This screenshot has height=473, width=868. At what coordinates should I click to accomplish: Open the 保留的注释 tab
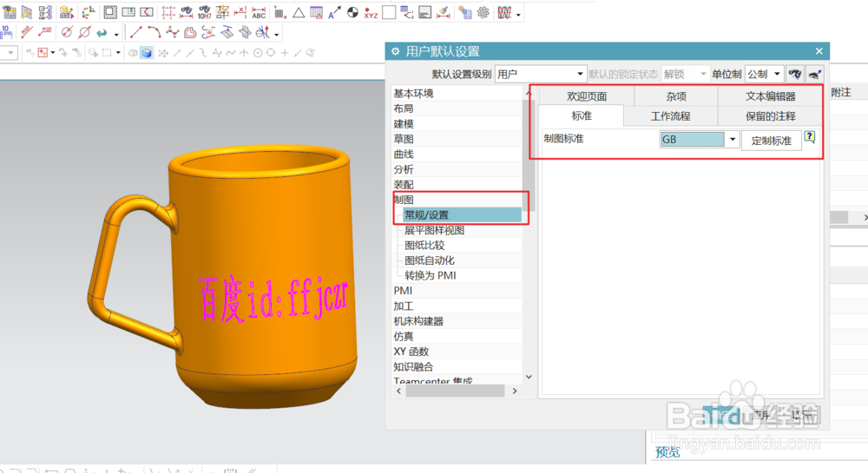(x=770, y=116)
